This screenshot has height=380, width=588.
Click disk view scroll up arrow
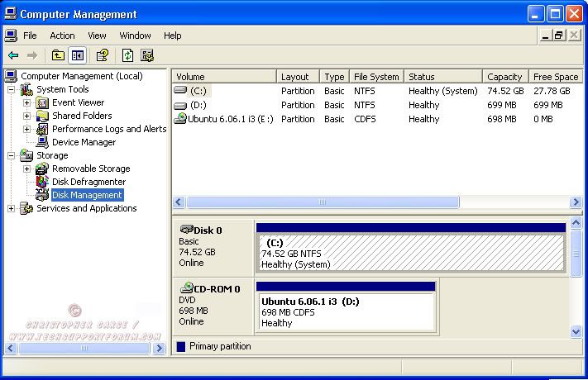[x=576, y=223]
